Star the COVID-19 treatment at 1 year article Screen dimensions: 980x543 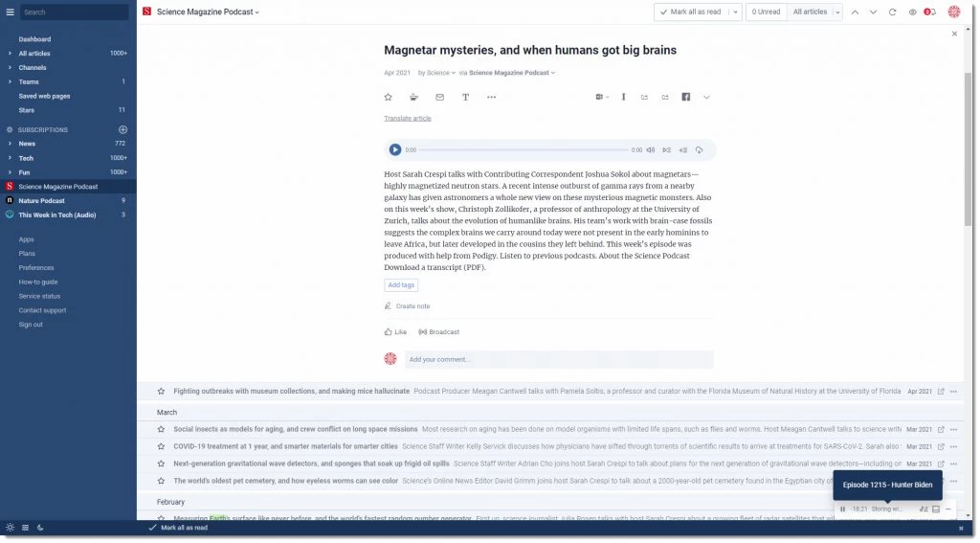point(161,447)
